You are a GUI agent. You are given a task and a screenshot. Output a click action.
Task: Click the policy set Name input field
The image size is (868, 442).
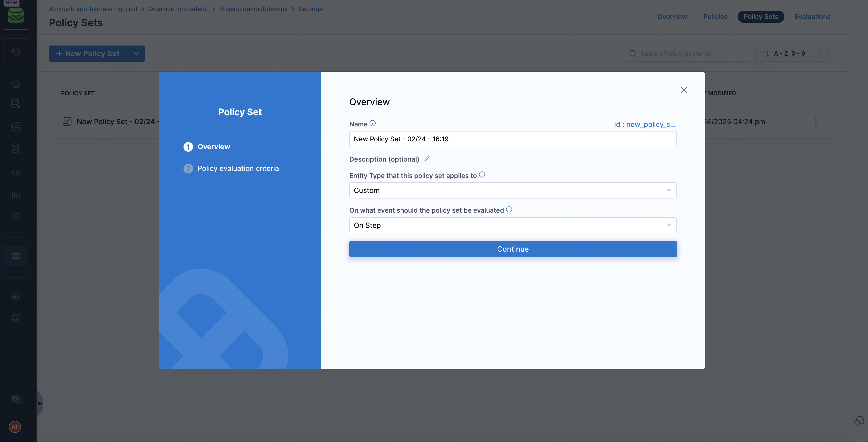[513, 139]
